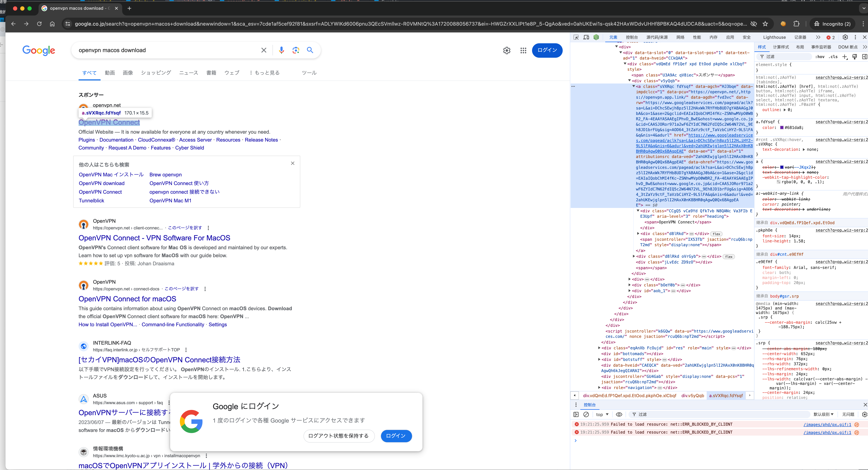Toggle :hov element state panel
Viewport: 868px width, 470px height.
click(820, 57)
